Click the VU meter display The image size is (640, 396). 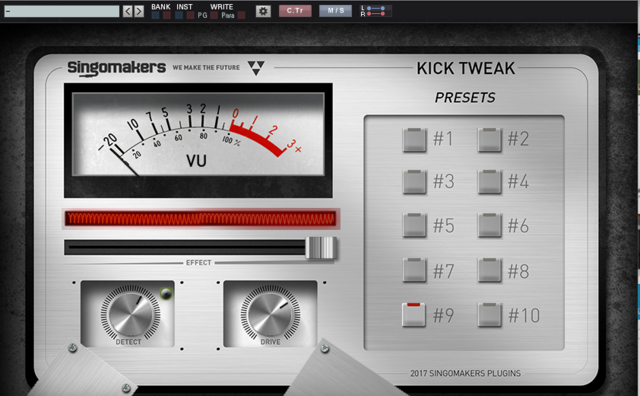[198, 134]
